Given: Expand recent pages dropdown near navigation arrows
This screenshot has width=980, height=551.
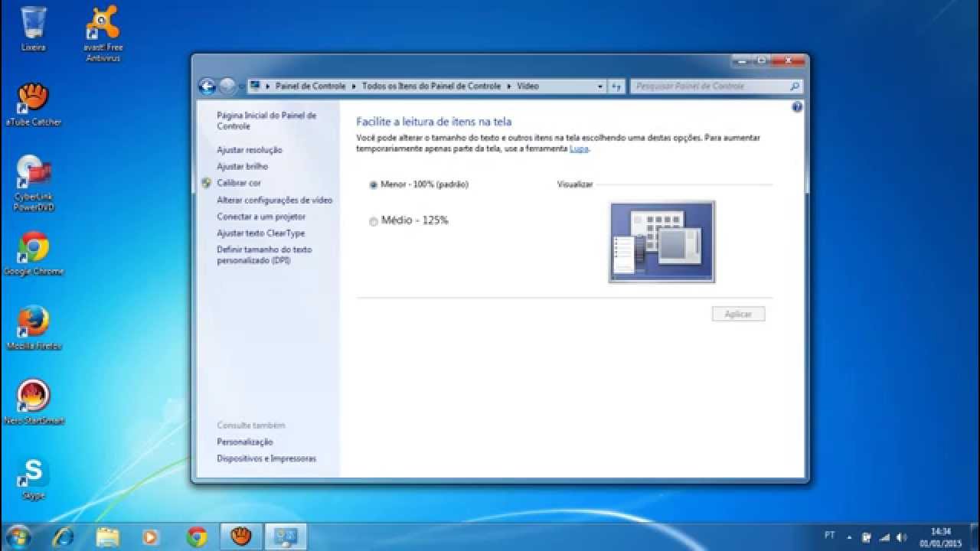Looking at the screenshot, I should pyautogui.click(x=242, y=86).
